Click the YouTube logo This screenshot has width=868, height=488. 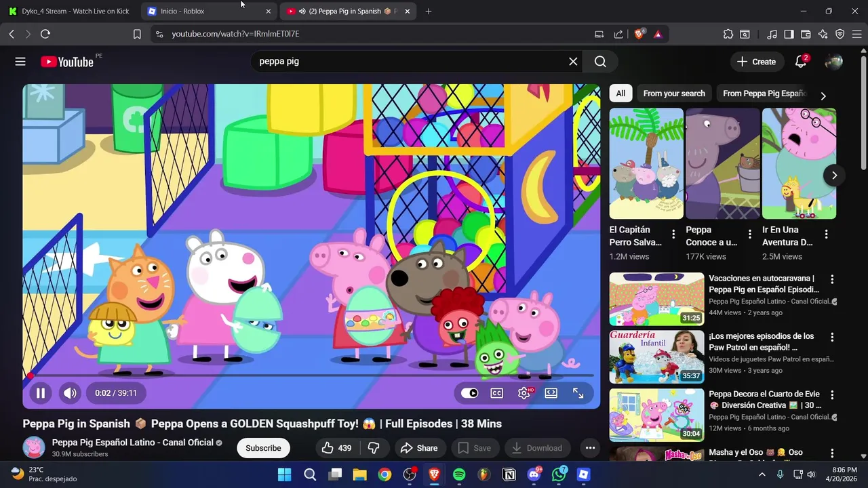66,62
